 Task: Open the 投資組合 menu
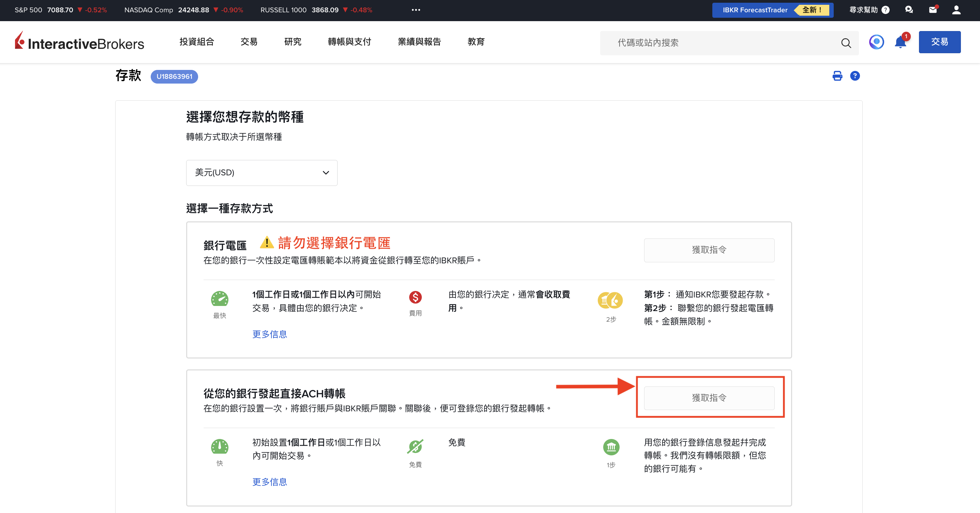click(197, 42)
